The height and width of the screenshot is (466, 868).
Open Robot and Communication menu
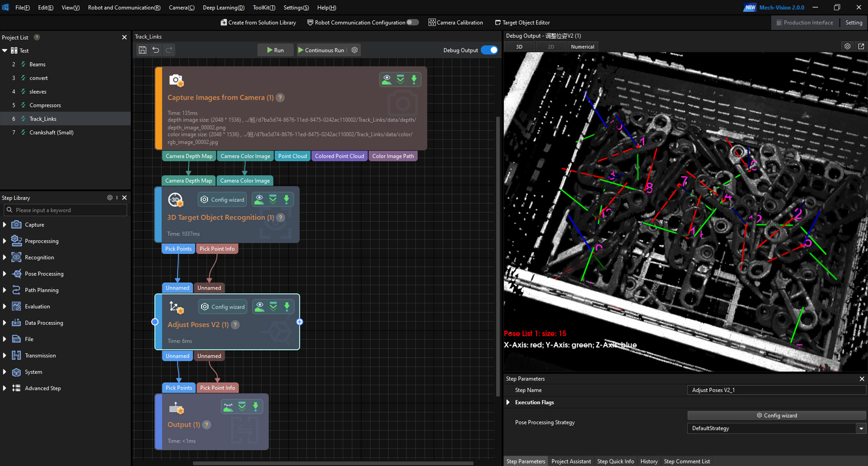[x=124, y=7]
